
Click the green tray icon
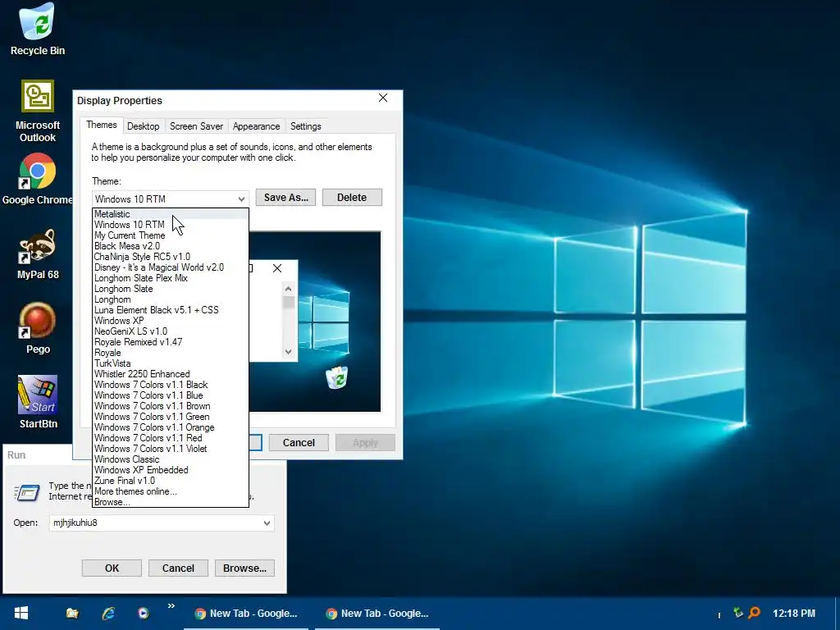(x=738, y=612)
